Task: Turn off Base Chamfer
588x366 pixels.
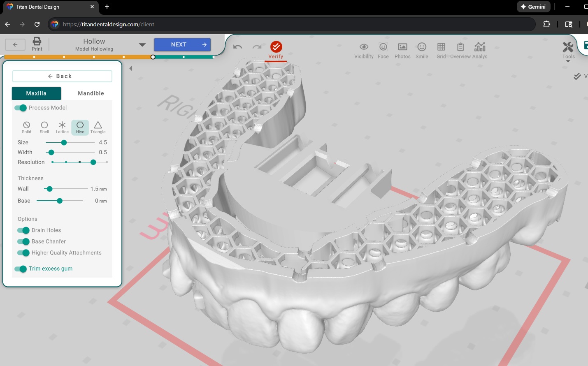Action: tap(23, 241)
